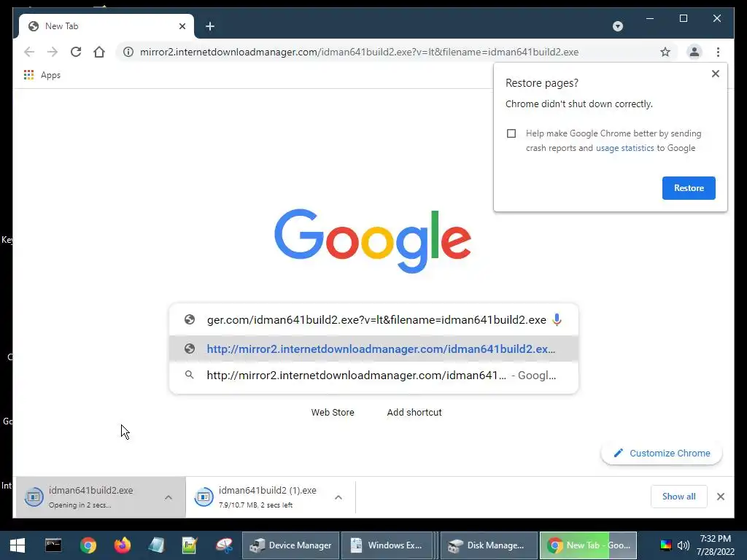Open the blue notebook app in the taskbar
This screenshot has width=747, height=560.
156,545
